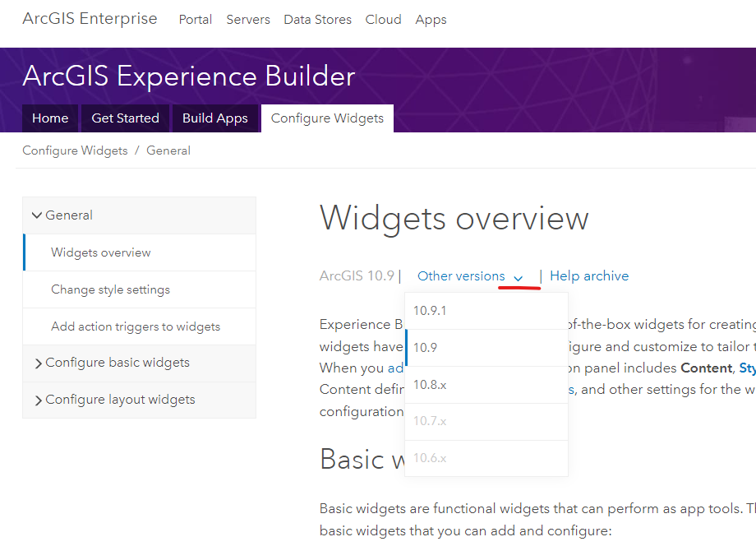The height and width of the screenshot is (560, 756).
Task: Select the Configure Widgets tab
Action: (326, 118)
